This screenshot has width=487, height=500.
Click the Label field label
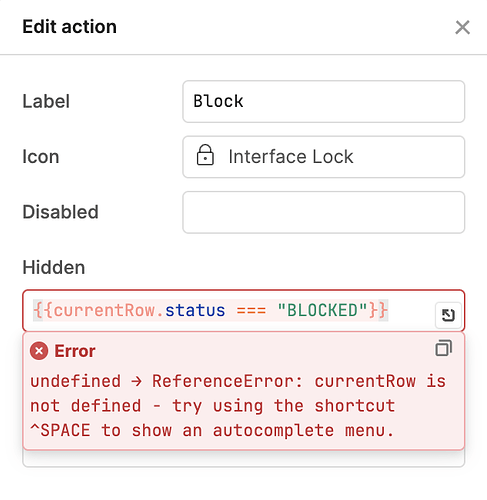tap(46, 101)
